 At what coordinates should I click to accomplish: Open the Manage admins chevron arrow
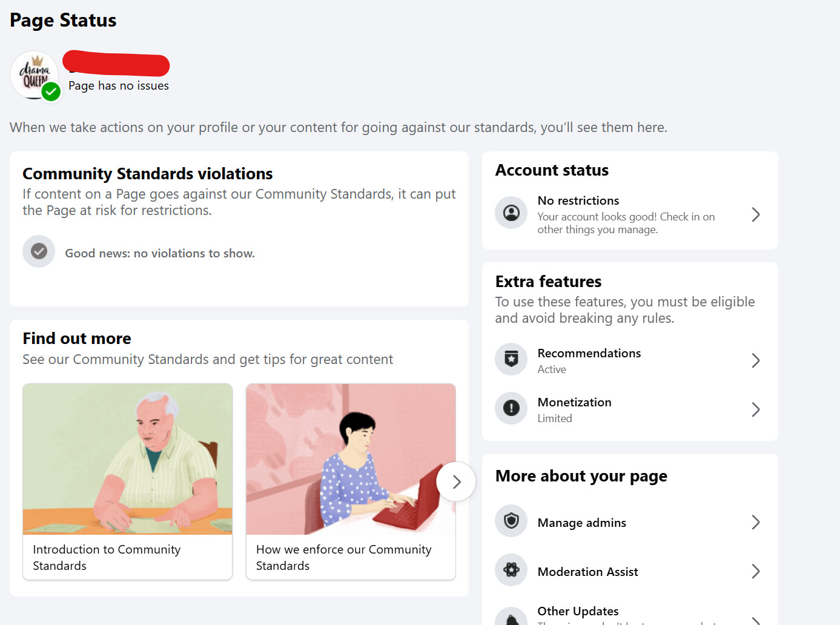tap(755, 522)
